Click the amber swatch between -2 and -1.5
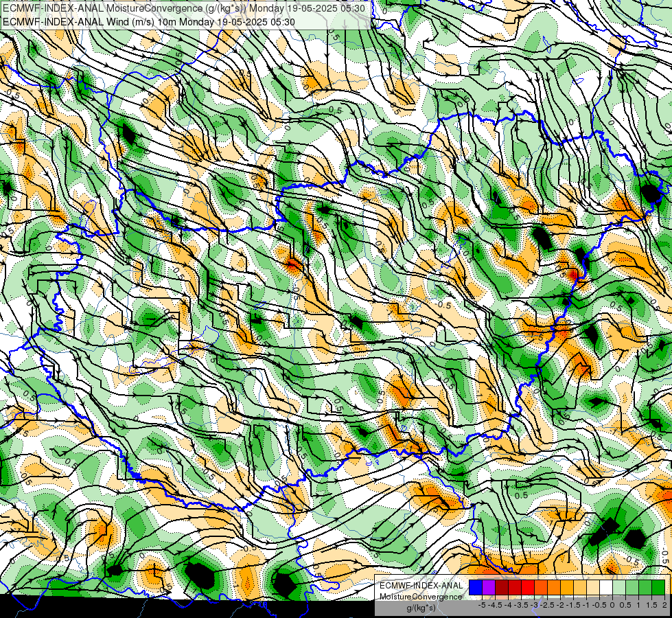 click(566, 587)
